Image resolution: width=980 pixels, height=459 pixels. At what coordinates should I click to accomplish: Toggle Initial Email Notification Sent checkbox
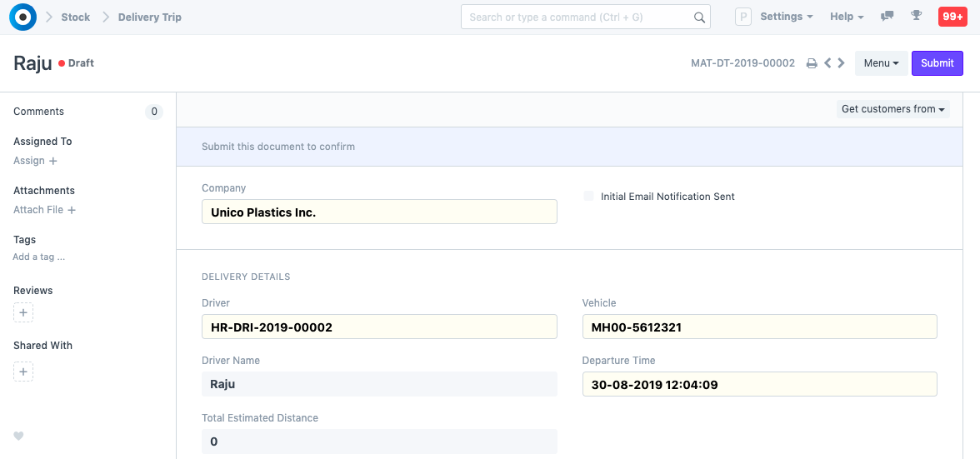click(x=589, y=197)
